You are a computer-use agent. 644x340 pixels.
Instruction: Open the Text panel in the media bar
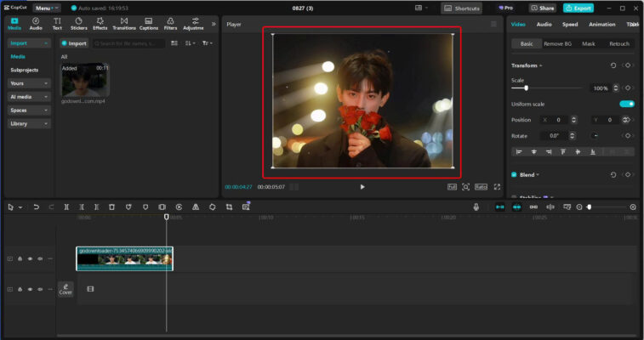pyautogui.click(x=57, y=24)
